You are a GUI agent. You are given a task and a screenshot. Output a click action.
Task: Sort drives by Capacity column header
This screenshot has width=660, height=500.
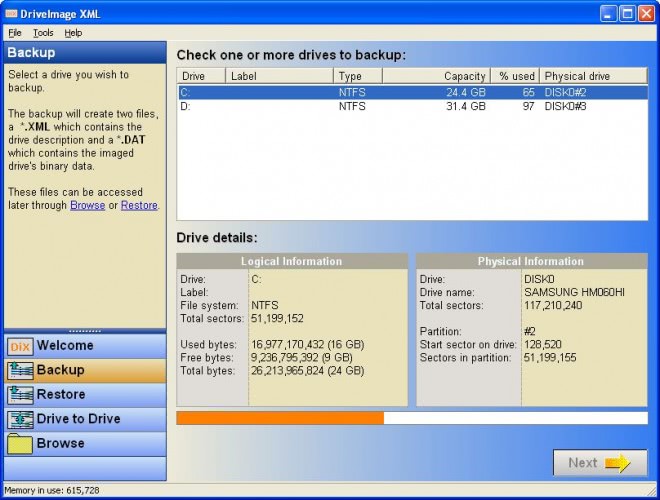(436, 76)
